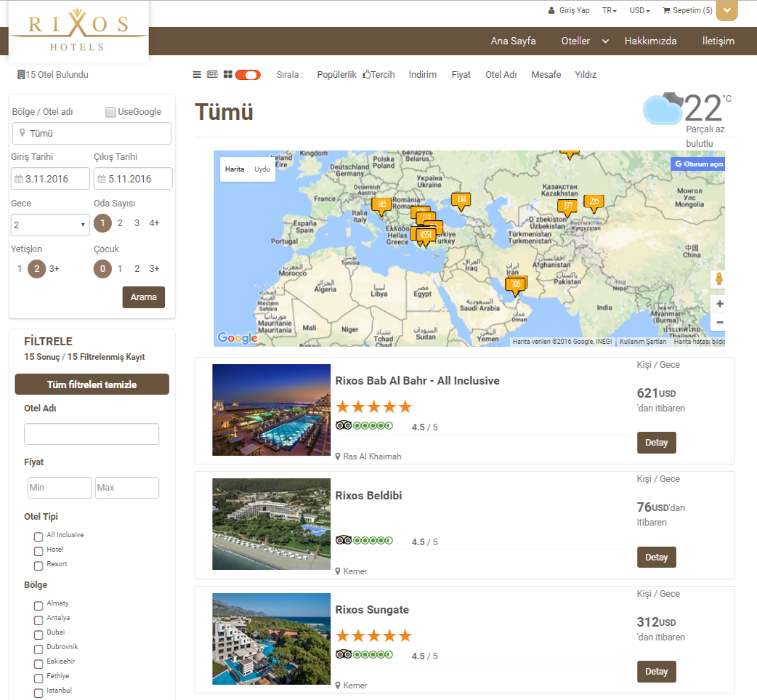Click the Oturum açın Google sign-in button
Viewport: 757px width, 700px height.
(698, 164)
